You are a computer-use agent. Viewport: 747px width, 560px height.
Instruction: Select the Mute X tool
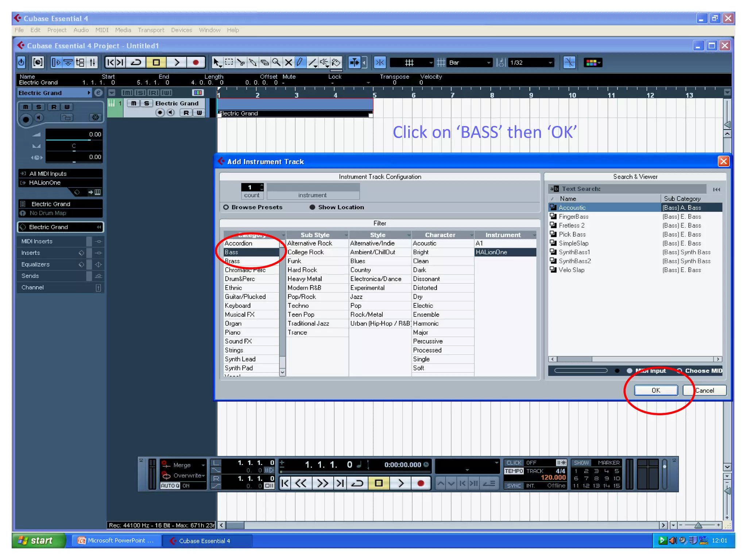(289, 63)
